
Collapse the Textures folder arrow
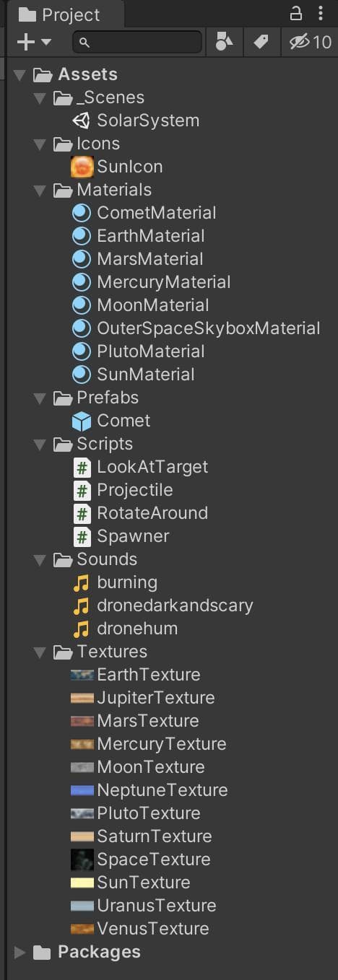coord(40,652)
